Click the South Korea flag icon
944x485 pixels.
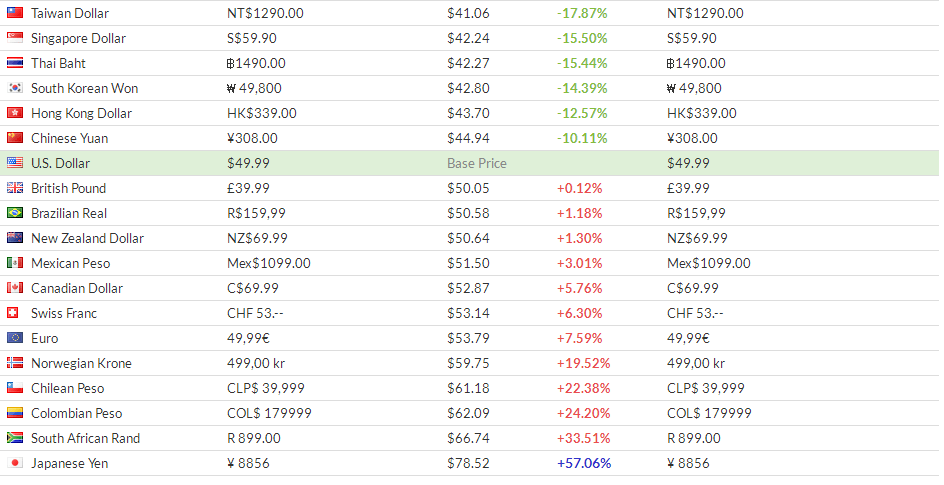(x=15, y=88)
